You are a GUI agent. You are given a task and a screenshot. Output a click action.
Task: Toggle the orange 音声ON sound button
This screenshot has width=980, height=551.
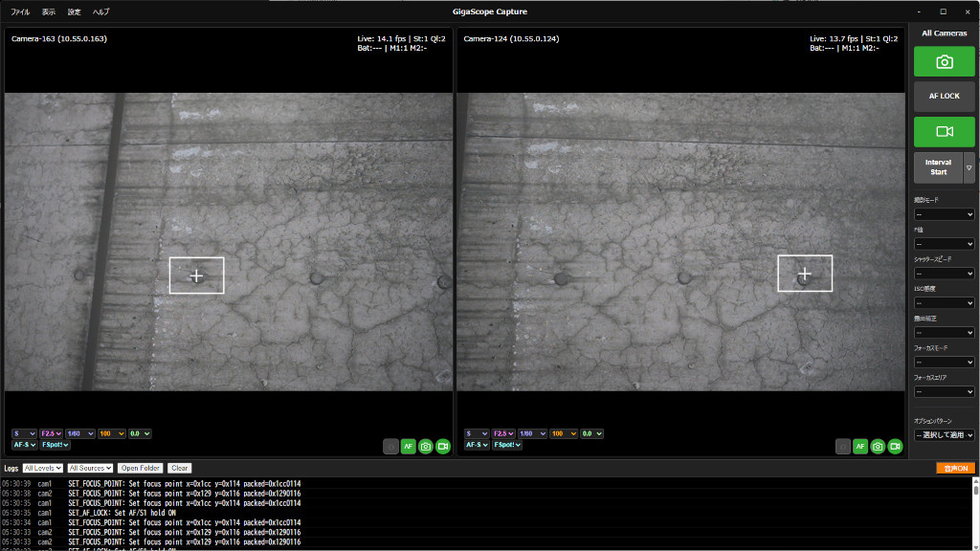tap(956, 468)
